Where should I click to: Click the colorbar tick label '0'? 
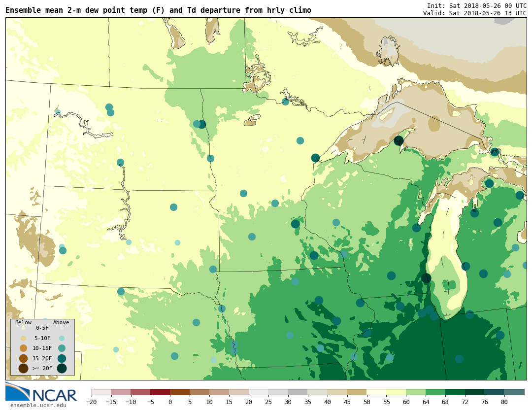click(x=170, y=402)
